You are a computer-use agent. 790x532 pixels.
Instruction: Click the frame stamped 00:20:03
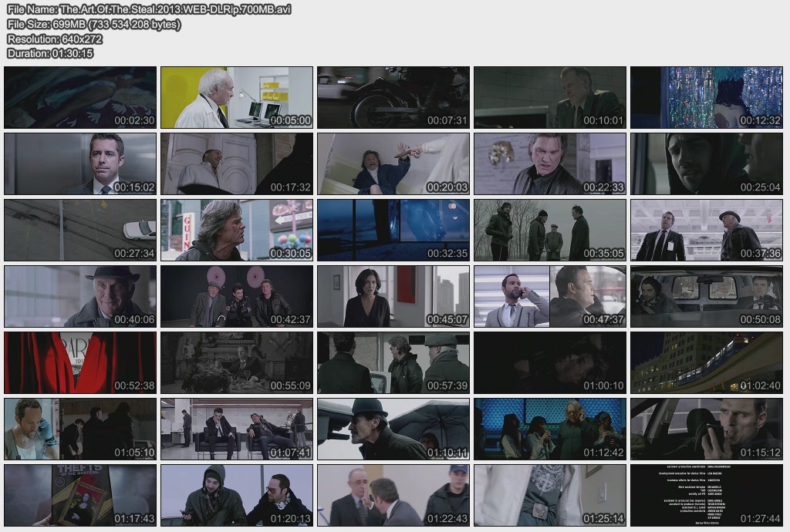[x=393, y=163]
